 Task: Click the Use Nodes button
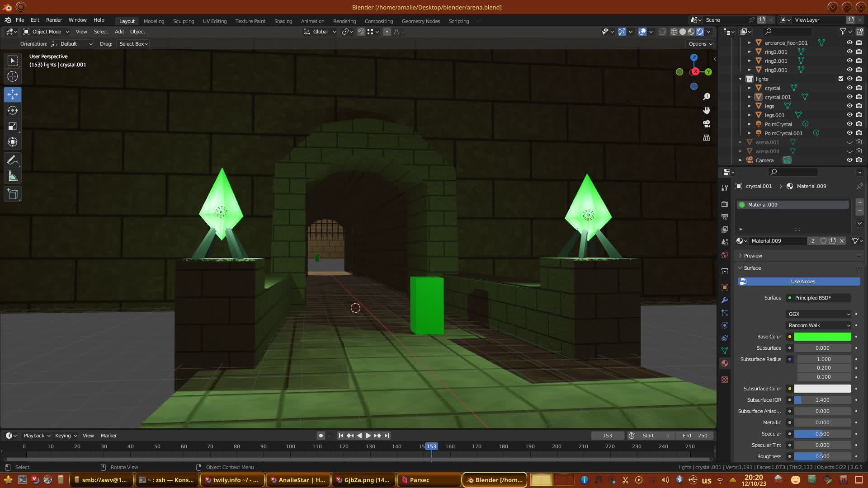802,282
